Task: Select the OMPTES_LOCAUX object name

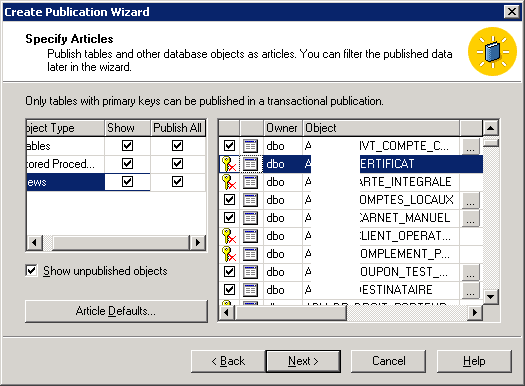Action: pos(406,200)
